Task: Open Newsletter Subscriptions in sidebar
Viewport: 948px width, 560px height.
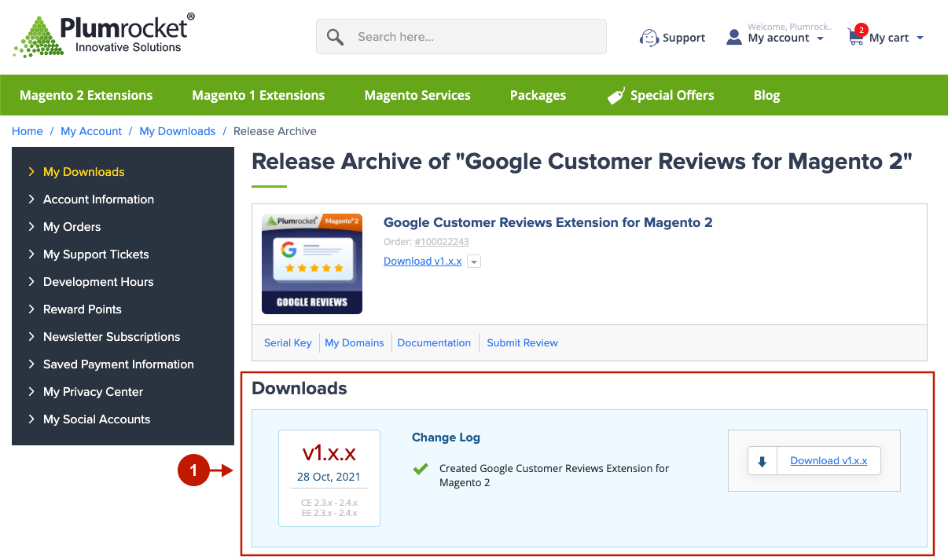Action: tap(112, 337)
